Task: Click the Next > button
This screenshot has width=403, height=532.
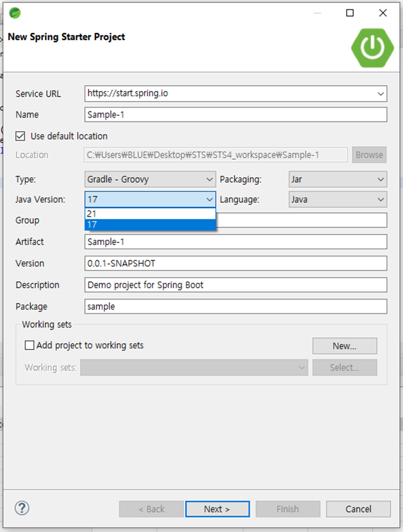Action: pos(218,509)
